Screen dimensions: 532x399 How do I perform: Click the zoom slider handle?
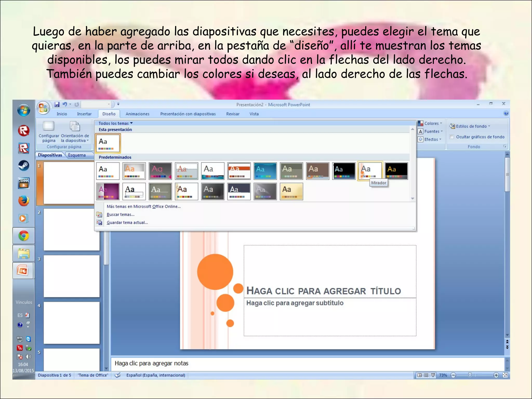pos(470,375)
